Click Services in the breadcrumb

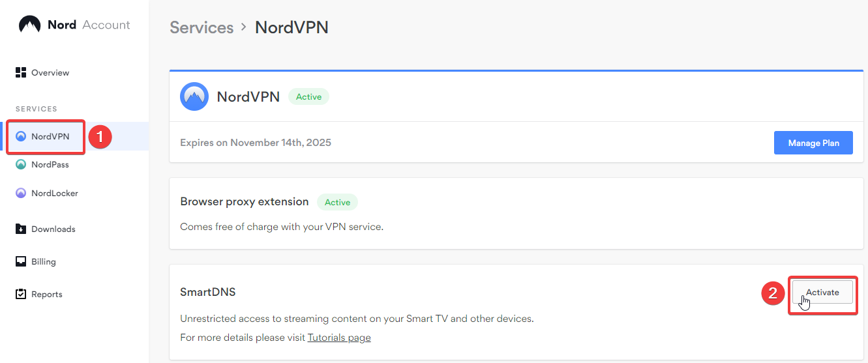tap(202, 27)
